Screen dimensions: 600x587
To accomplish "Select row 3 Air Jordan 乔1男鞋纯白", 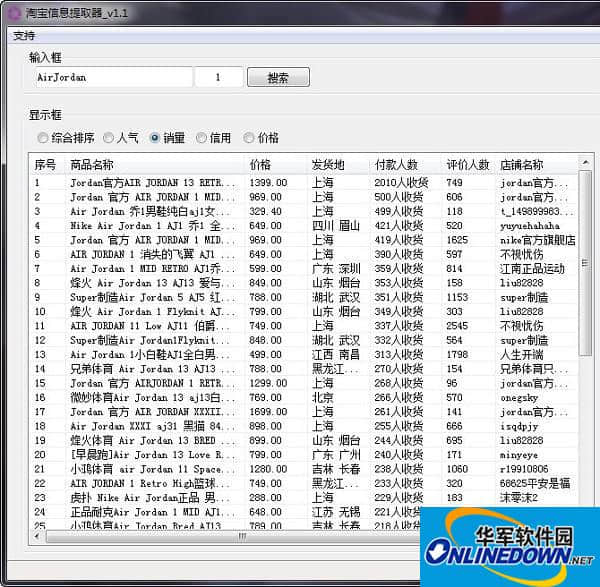I will point(304,211).
